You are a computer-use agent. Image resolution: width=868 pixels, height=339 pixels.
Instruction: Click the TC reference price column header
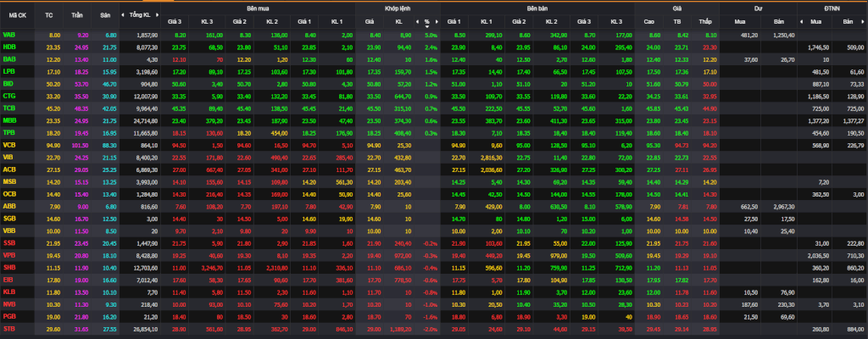[x=48, y=15]
